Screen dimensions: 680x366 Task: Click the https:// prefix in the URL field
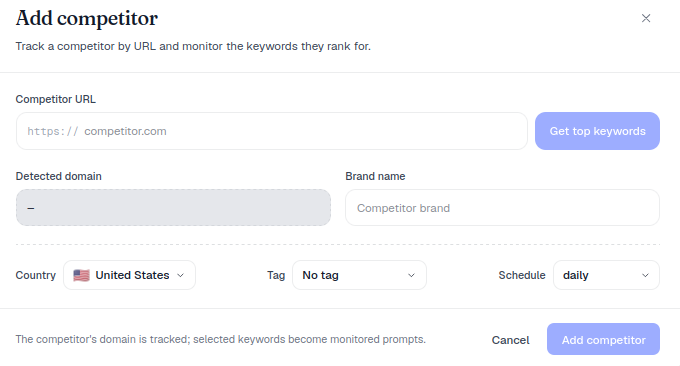(x=52, y=131)
